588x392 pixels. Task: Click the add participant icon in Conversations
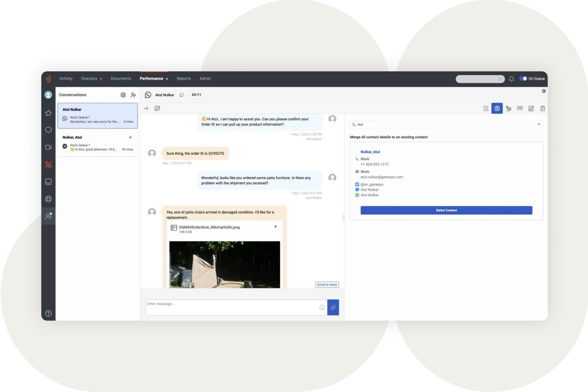(133, 95)
